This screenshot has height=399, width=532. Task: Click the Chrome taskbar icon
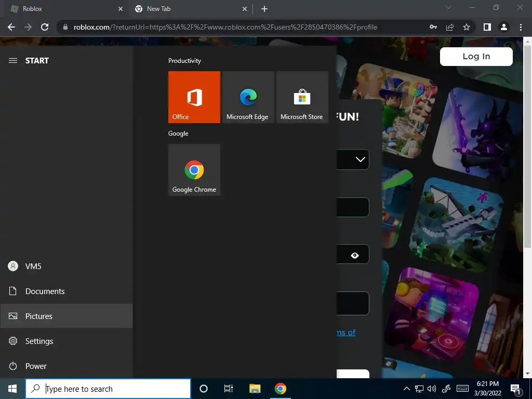(280, 389)
